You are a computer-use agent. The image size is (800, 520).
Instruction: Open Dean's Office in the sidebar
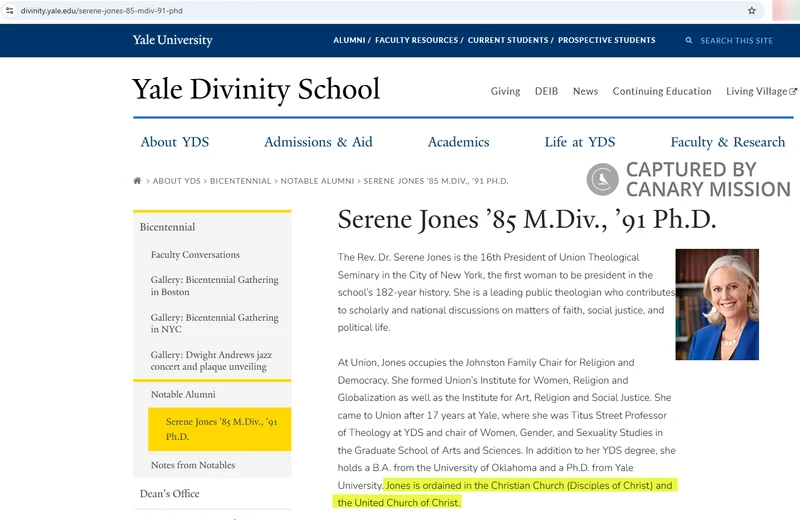click(x=169, y=494)
